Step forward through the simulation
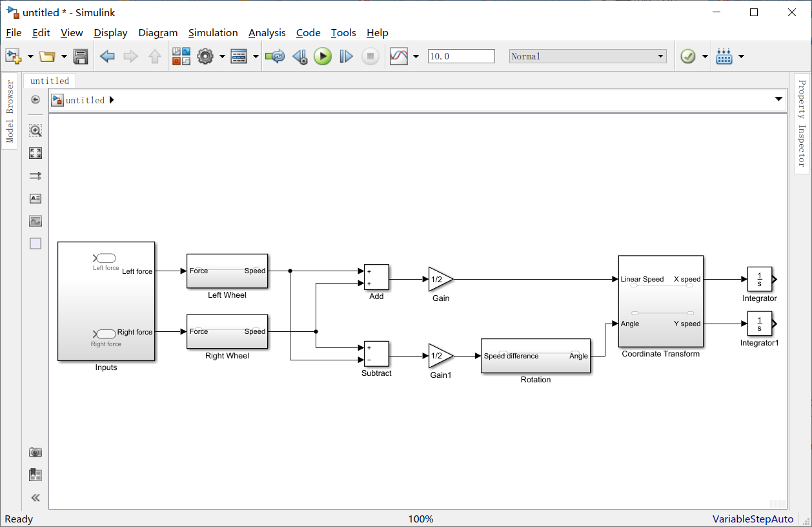The image size is (812, 527). (x=345, y=56)
